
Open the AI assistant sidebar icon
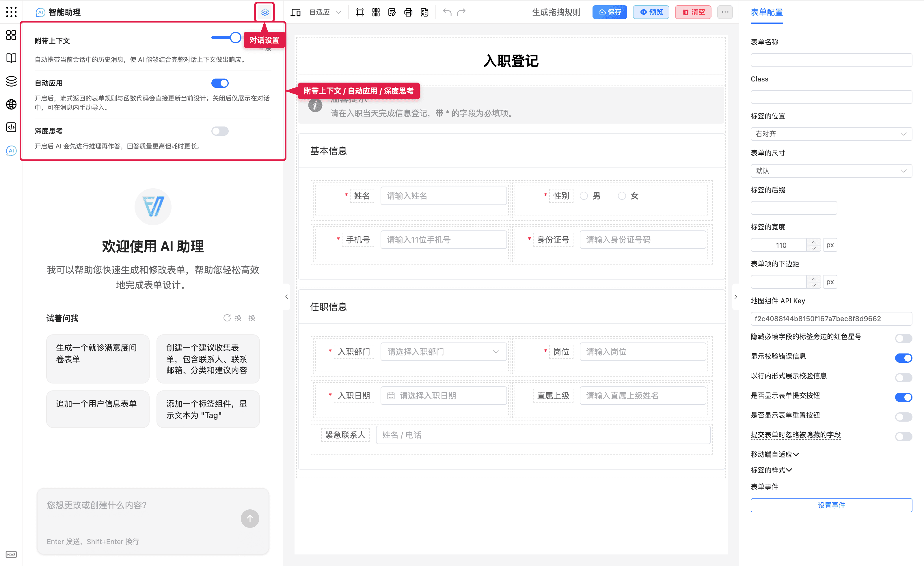(11, 151)
